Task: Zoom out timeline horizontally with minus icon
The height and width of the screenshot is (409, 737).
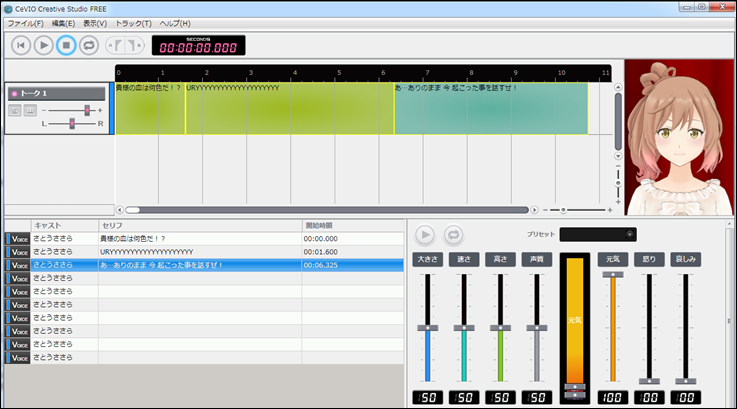Action: [545, 210]
